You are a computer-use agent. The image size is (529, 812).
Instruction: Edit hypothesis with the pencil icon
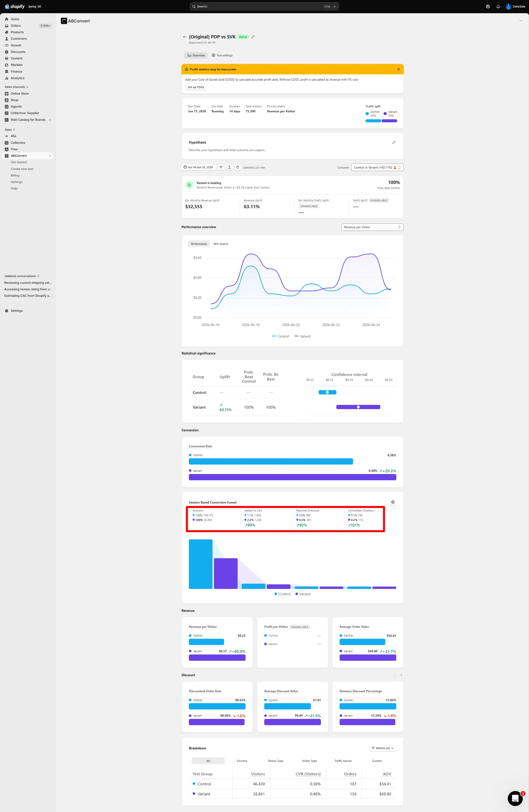[393, 142]
